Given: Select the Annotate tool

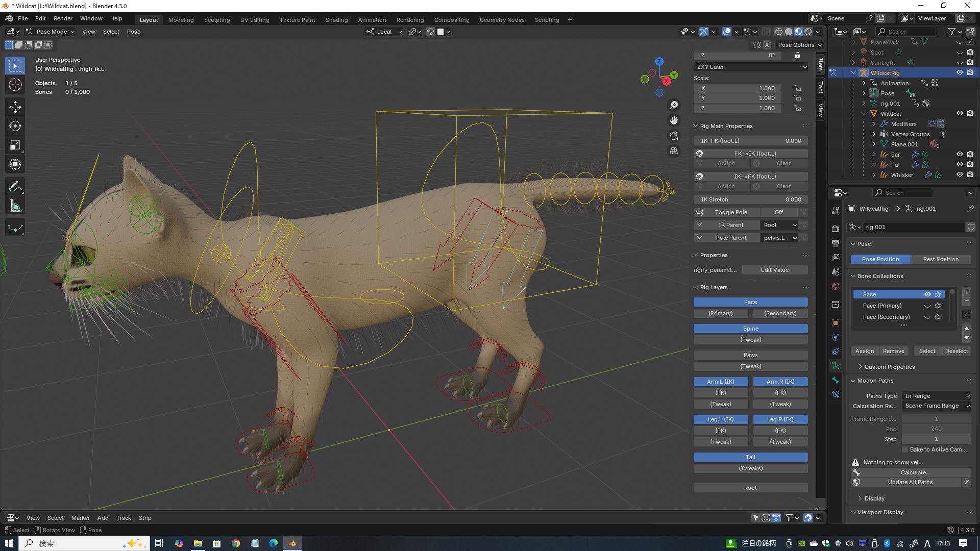Looking at the screenshot, I should 15,187.
